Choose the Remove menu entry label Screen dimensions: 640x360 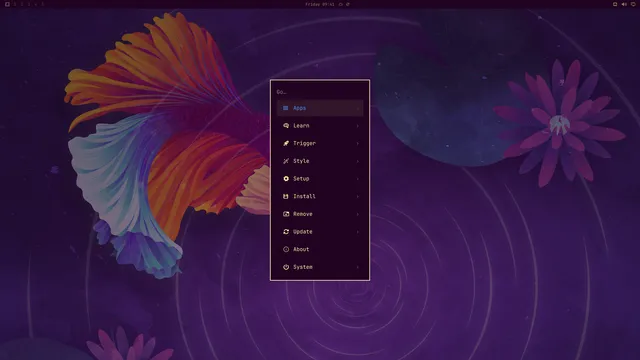click(303, 214)
